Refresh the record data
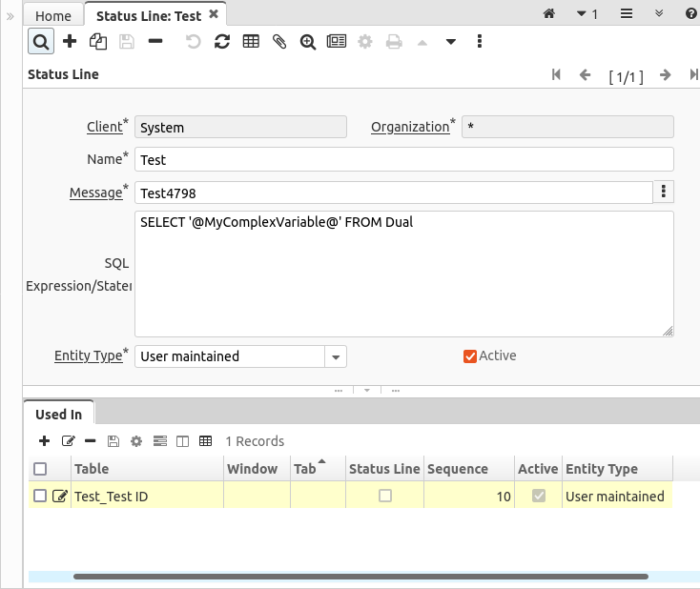Viewport: 700px width, 589px height. (222, 42)
